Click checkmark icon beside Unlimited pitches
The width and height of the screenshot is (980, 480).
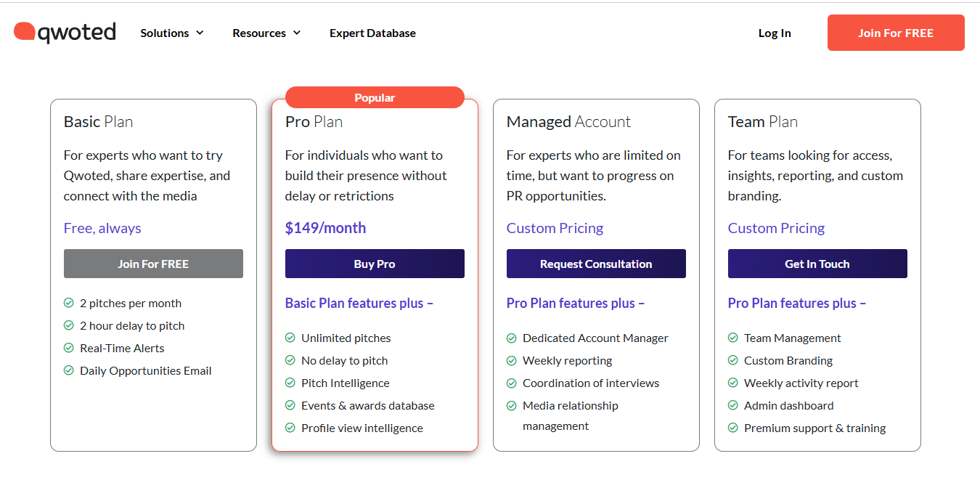290,338
